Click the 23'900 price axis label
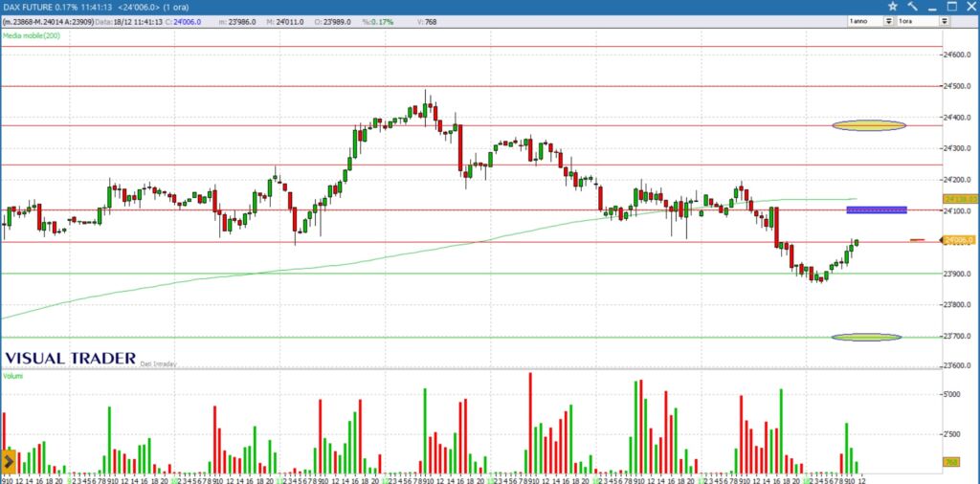Screen dimensions: 980x484 pos(957,274)
